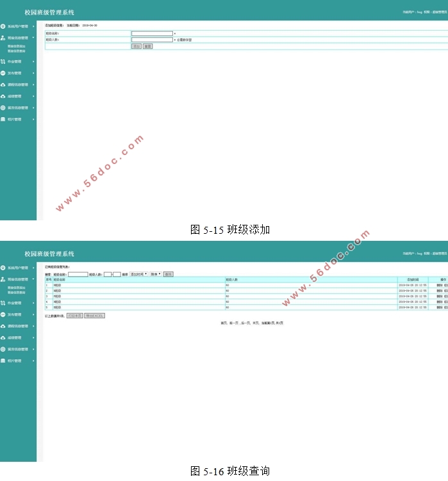This screenshot has height=481, width=448.
Task: Open the 添加时间 sort field dropdown
Action: point(138,273)
